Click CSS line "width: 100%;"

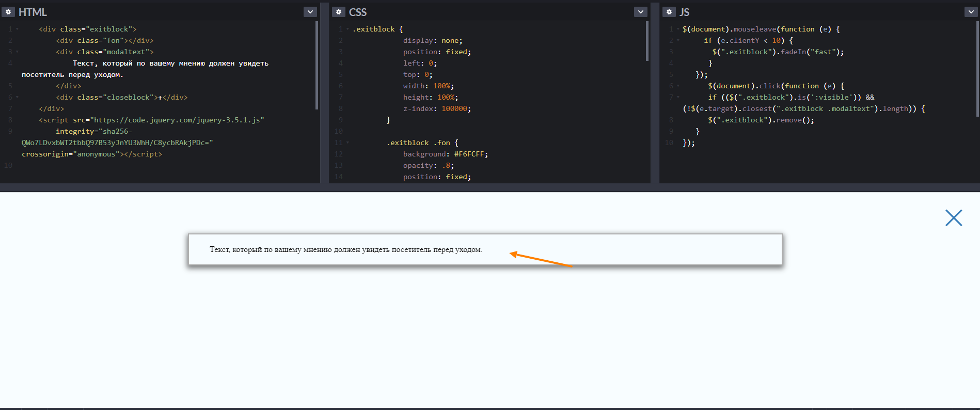429,86
